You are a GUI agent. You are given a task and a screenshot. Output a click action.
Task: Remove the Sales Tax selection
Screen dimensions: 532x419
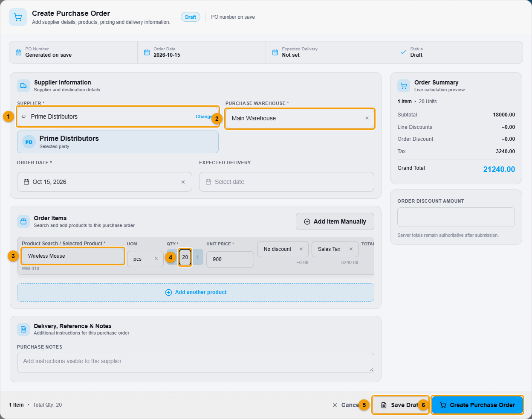click(351, 249)
